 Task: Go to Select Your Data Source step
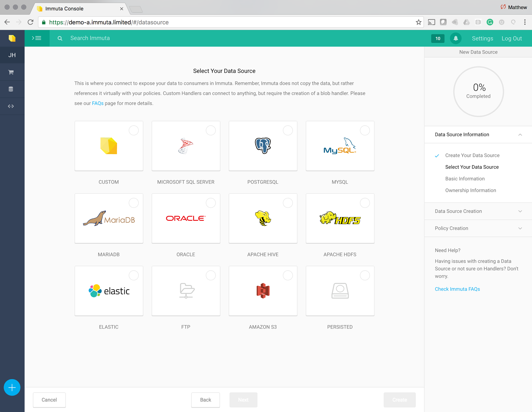click(472, 167)
